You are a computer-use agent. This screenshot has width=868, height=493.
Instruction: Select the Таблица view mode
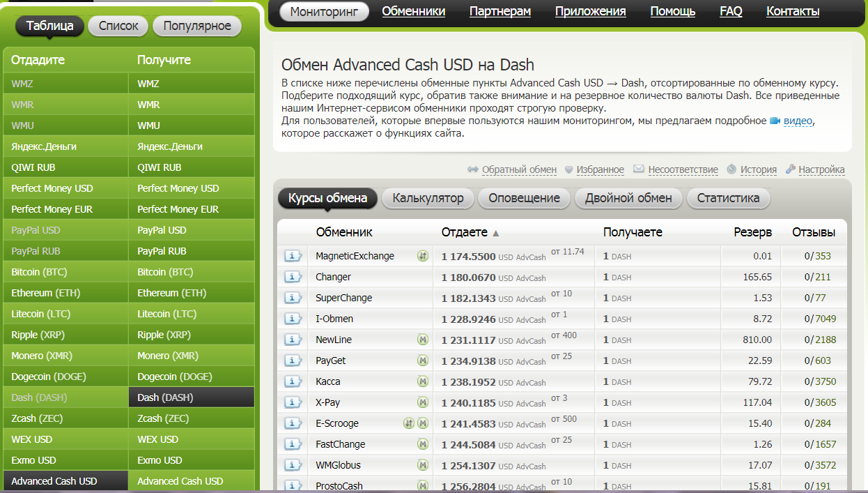tap(50, 26)
